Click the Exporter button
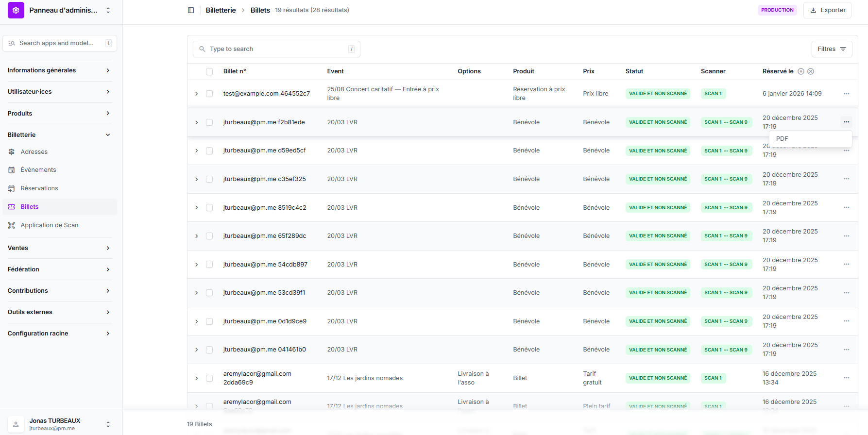 (x=827, y=10)
